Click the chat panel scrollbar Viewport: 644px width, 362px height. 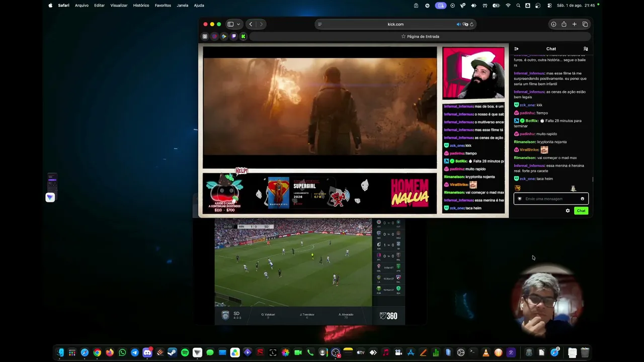point(592,179)
